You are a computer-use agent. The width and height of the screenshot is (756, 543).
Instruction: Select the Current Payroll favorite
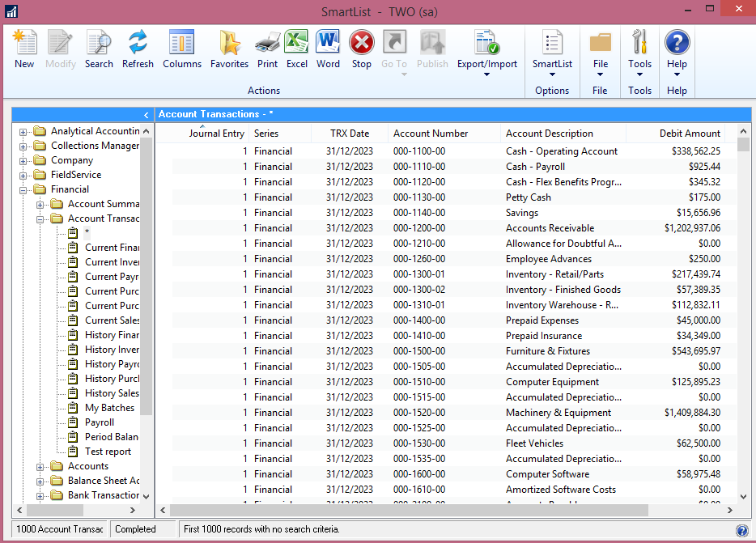[x=112, y=276]
